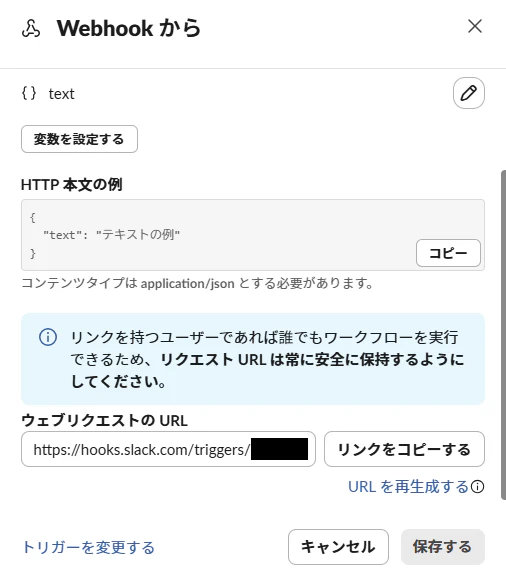Click the トリガーを変更する link
Viewport: 506px width, 581px height.
tap(88, 547)
